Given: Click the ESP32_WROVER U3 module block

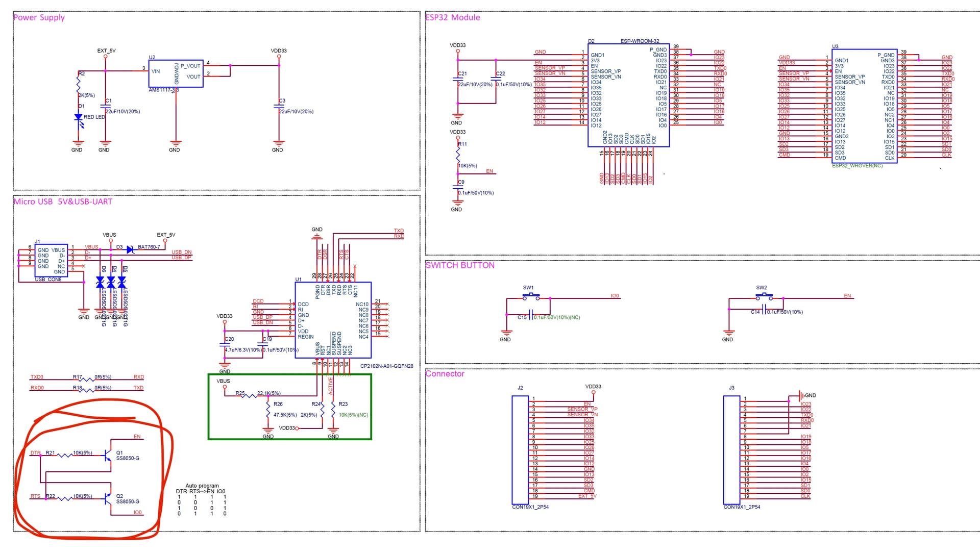Looking at the screenshot, I should coord(864,106).
